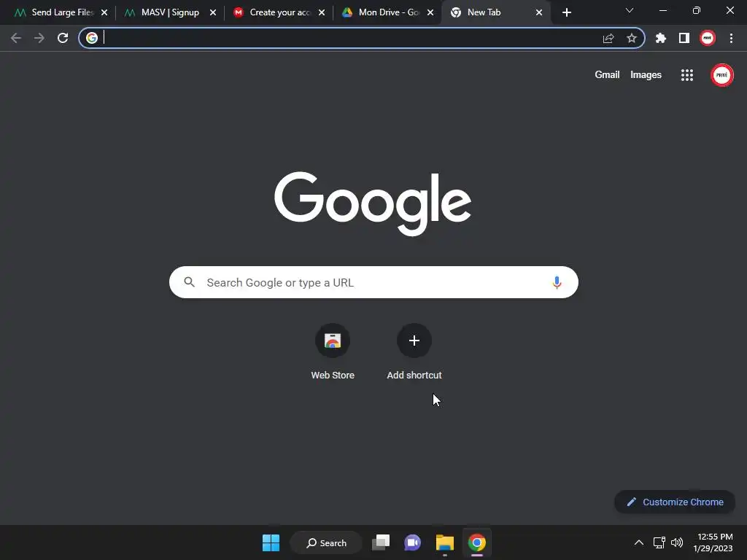Open the Gmail link
The width and height of the screenshot is (747, 560).
pyautogui.click(x=607, y=75)
